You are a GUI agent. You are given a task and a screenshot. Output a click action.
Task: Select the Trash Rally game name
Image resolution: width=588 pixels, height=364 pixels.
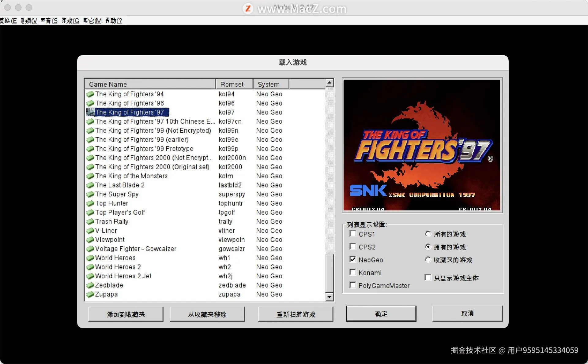[x=112, y=222]
